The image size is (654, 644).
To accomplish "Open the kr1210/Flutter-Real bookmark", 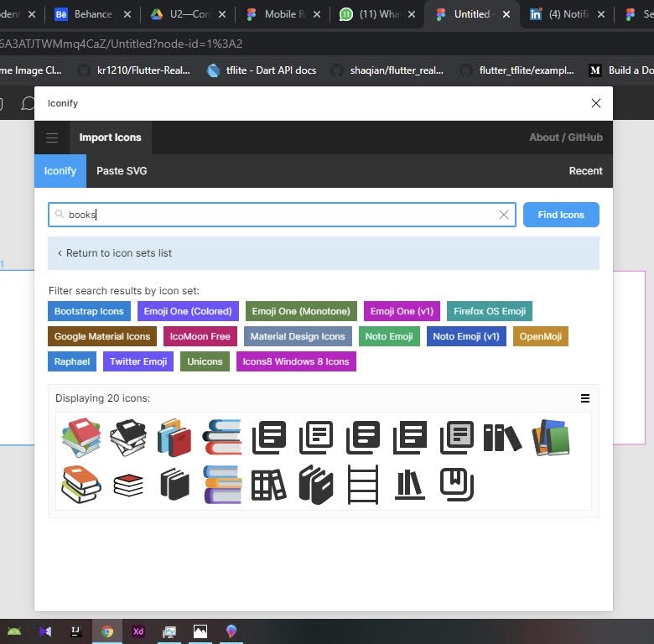I will click(134, 70).
